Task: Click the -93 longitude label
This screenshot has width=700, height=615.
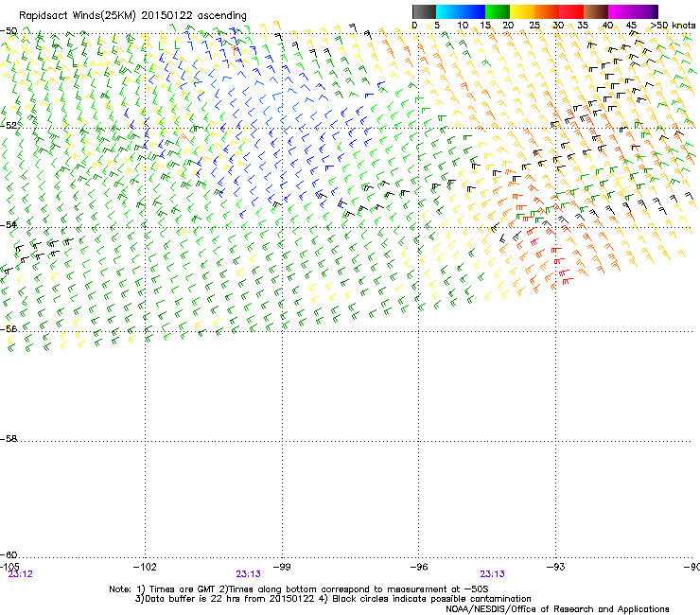Action: [x=555, y=567]
